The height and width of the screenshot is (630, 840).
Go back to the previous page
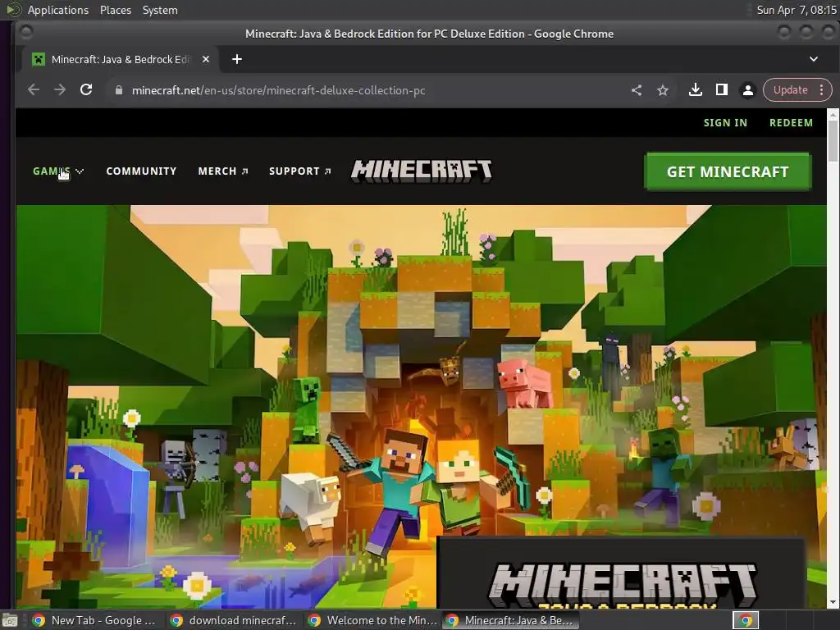[x=34, y=90]
